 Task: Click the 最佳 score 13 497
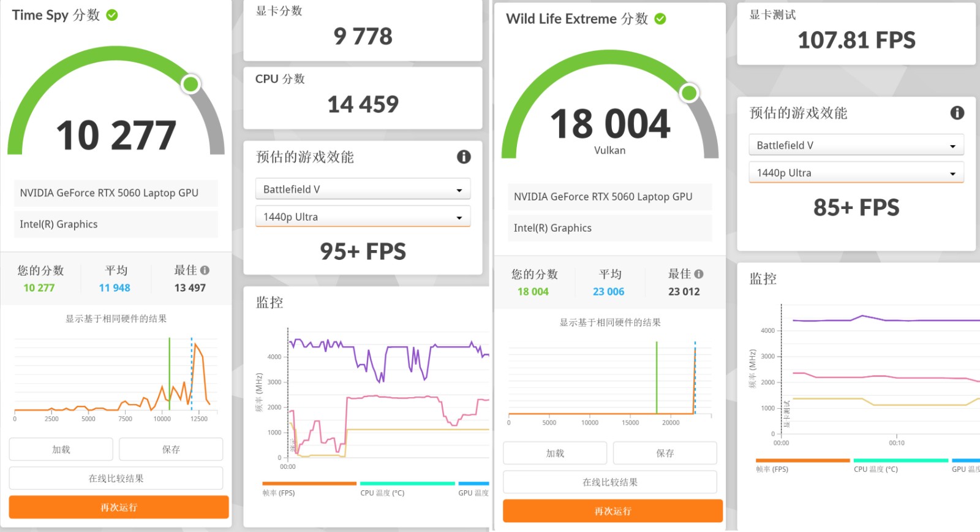[x=190, y=288]
